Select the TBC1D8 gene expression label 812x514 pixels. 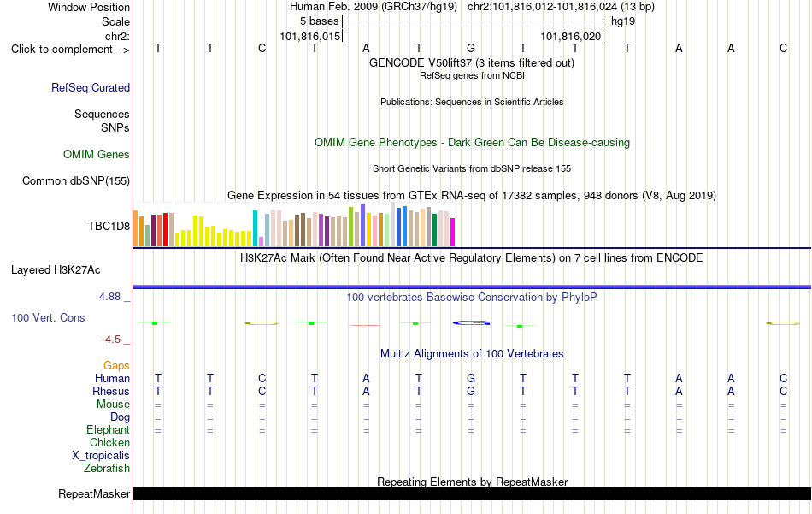pos(109,226)
